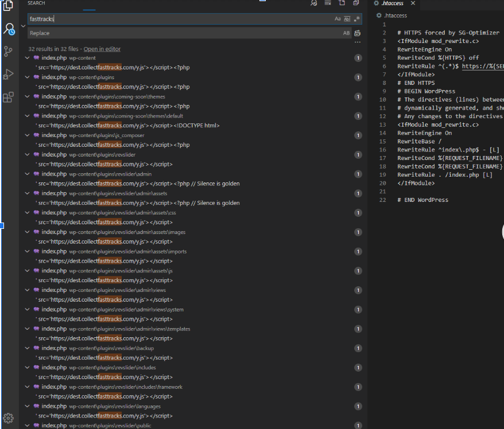
Task: Open the Manage gear menu
Action: 8,418
